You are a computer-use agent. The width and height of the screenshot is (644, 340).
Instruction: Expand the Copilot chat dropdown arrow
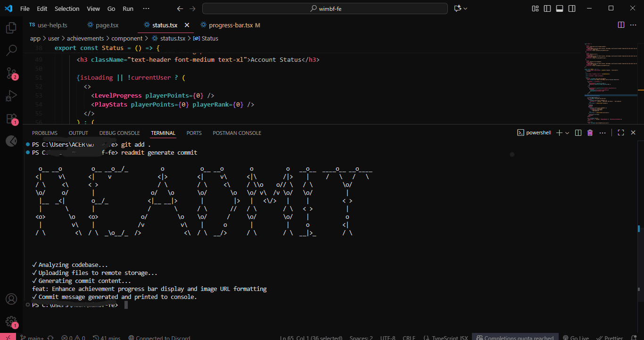click(x=466, y=8)
